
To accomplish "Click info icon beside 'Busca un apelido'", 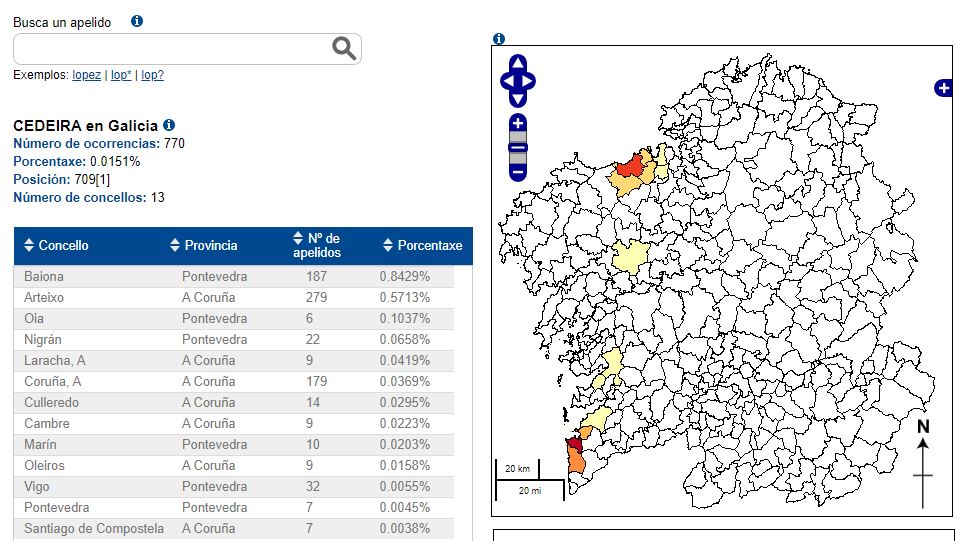I will [x=137, y=21].
